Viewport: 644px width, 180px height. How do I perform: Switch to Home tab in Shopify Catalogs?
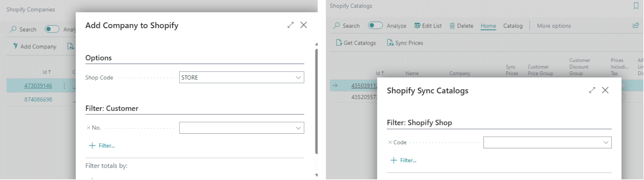click(488, 26)
